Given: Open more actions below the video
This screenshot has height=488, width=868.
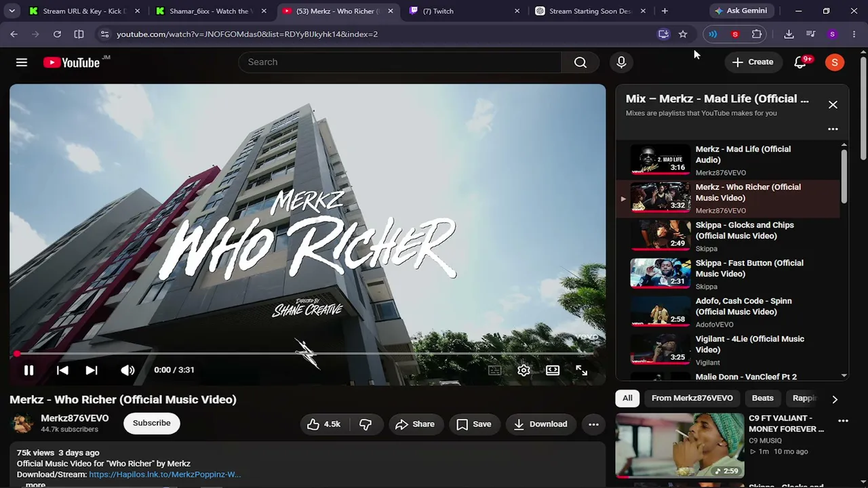Looking at the screenshot, I should tap(593, 424).
